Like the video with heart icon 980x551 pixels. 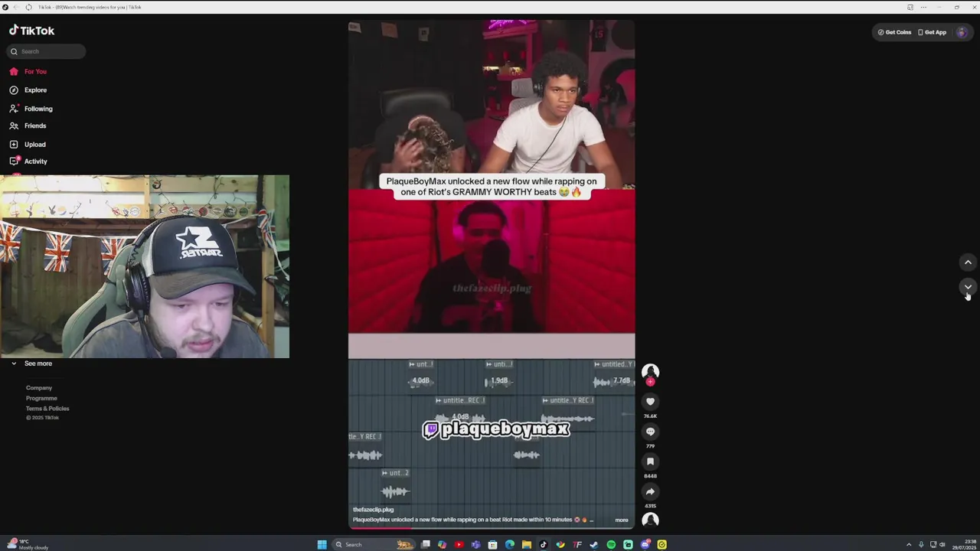(650, 401)
